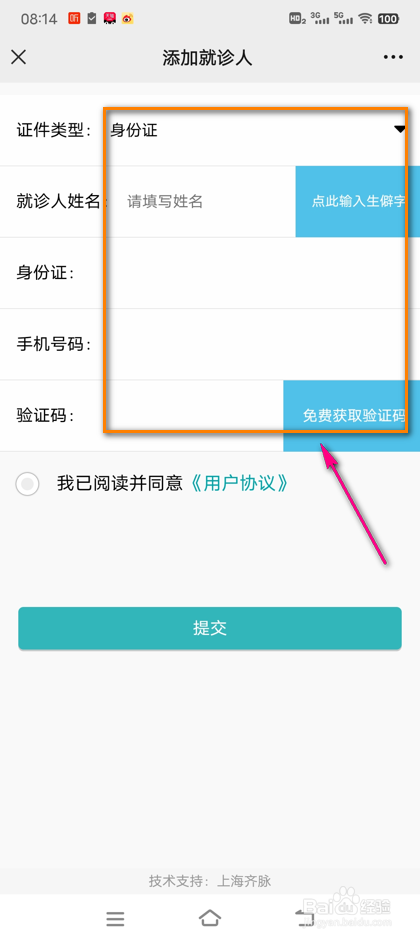The height and width of the screenshot is (940, 420).
Task: Click 免费获取验证码 button
Action: tap(352, 415)
